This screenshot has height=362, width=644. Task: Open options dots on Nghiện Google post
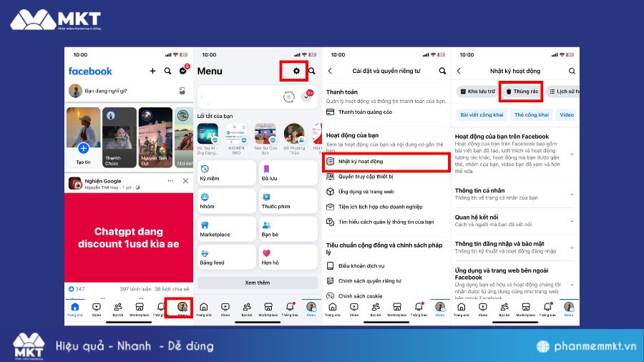170,181
